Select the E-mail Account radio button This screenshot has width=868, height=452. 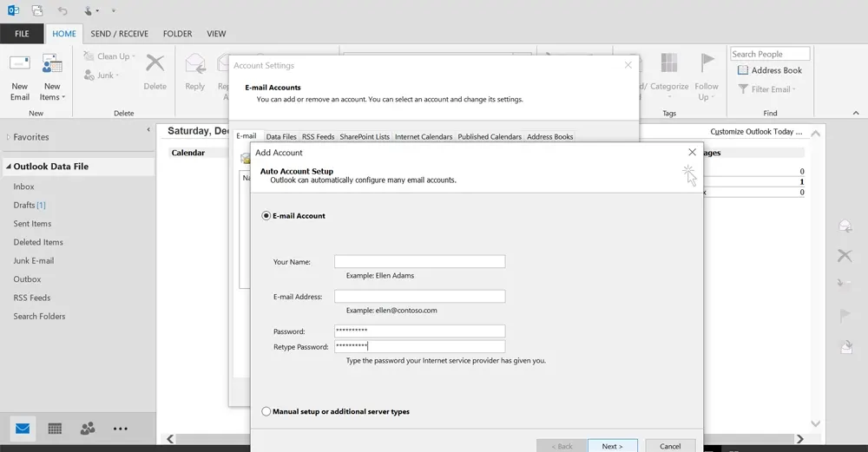(x=266, y=216)
